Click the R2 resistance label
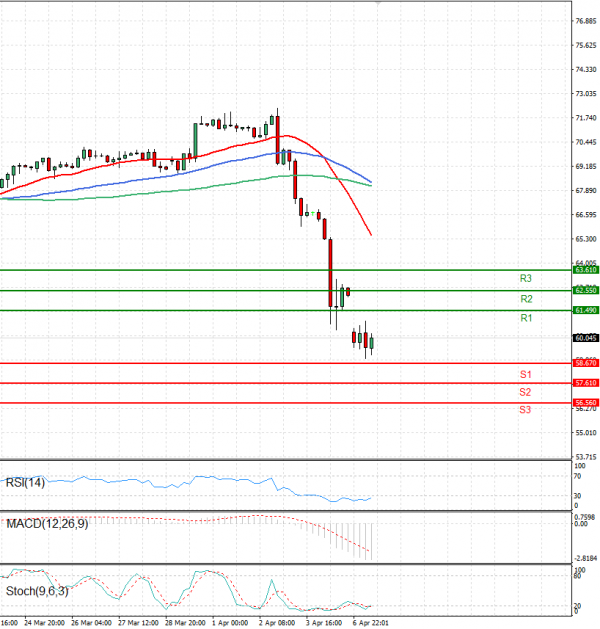Image resolution: width=600 pixels, height=629 pixels. [x=526, y=299]
